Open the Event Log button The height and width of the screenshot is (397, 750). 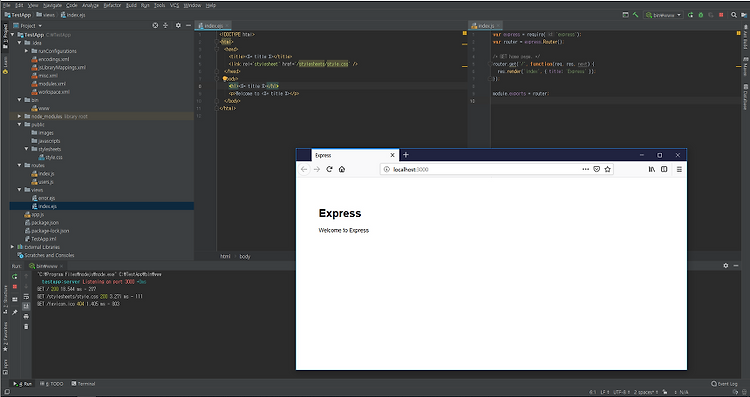(724, 384)
